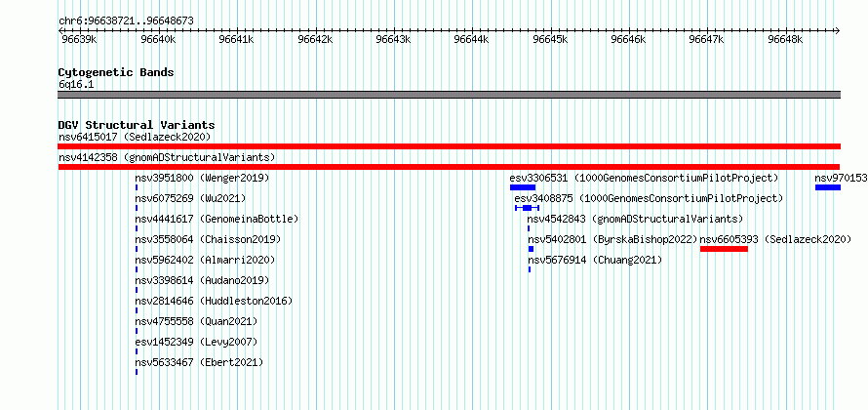Click the 96642k ruler position

[316, 39]
